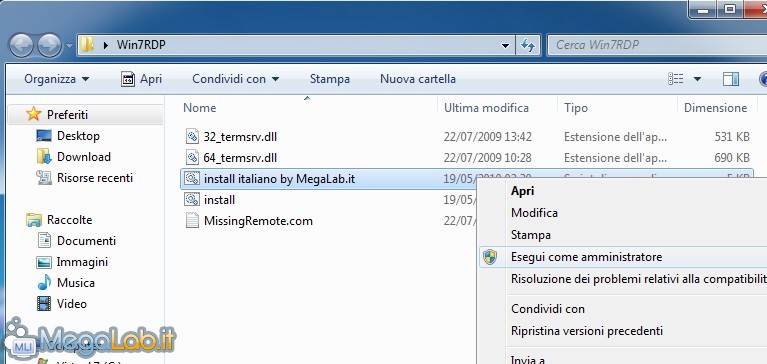767x364 pixels.
Task: Sort by Dimensione column header
Action: tap(716, 108)
